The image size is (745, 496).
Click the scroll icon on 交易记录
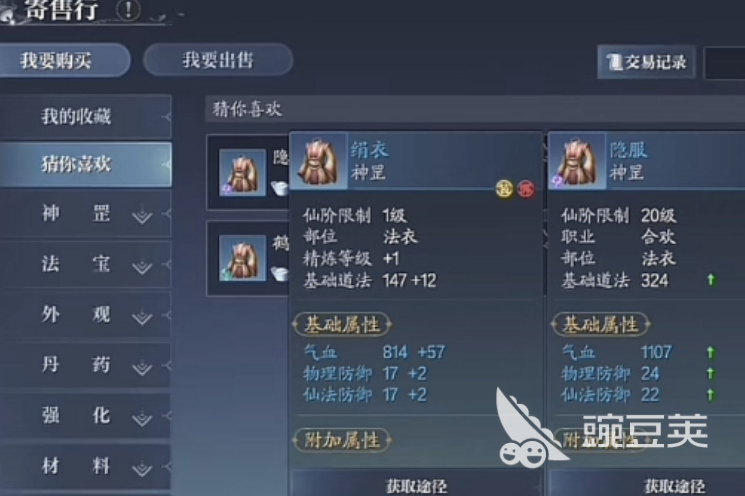tap(614, 62)
